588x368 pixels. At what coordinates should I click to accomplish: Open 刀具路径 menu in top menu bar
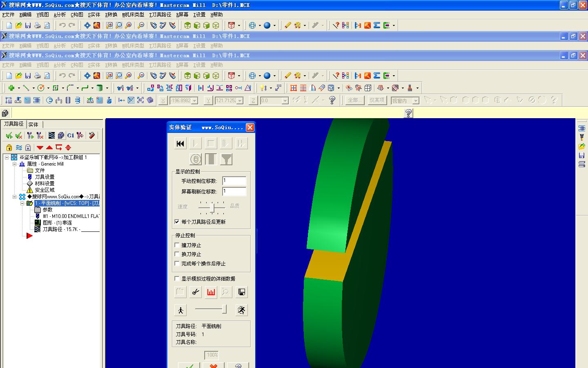(160, 15)
